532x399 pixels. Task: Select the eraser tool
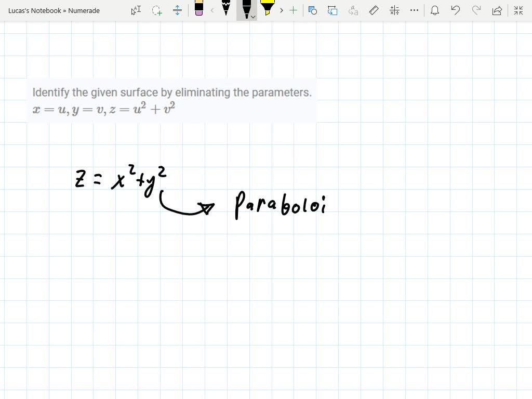coord(199,10)
